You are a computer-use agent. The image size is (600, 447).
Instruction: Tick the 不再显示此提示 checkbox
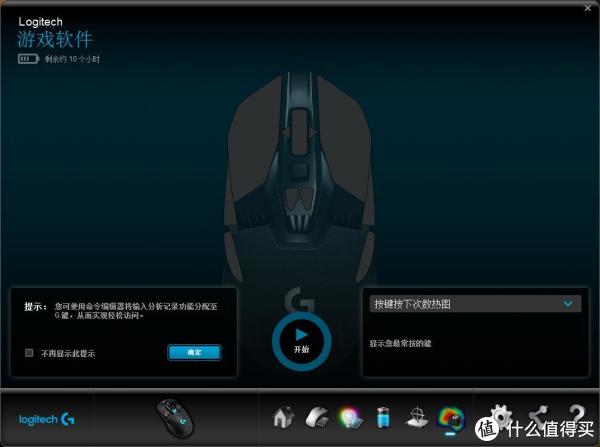29,352
